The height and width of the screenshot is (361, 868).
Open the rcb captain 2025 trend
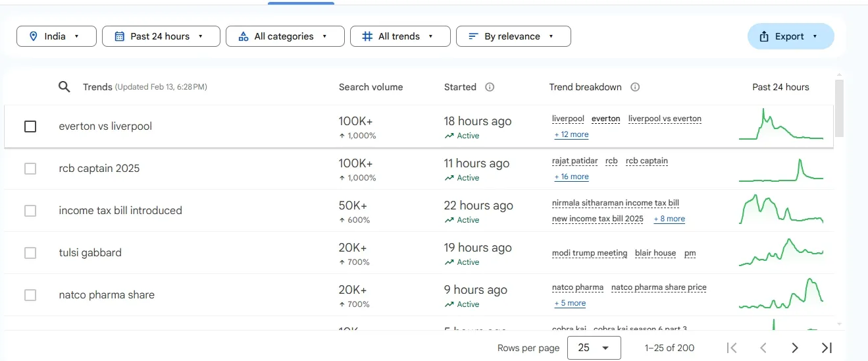pyautogui.click(x=99, y=169)
